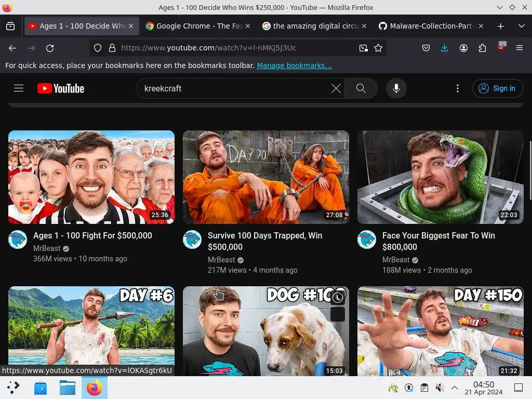Open uBlock extension with 89 badge
This screenshot has width=532, height=399.
pyautogui.click(x=501, y=47)
